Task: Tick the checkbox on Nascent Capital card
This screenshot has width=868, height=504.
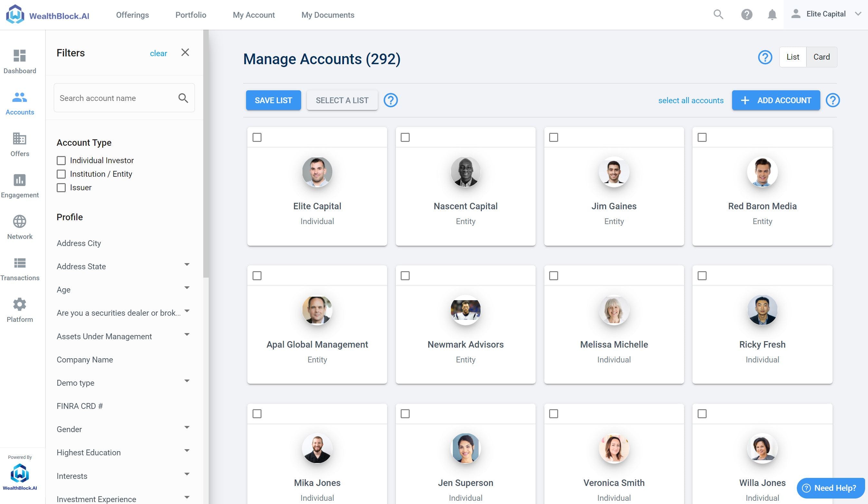Action: click(405, 138)
